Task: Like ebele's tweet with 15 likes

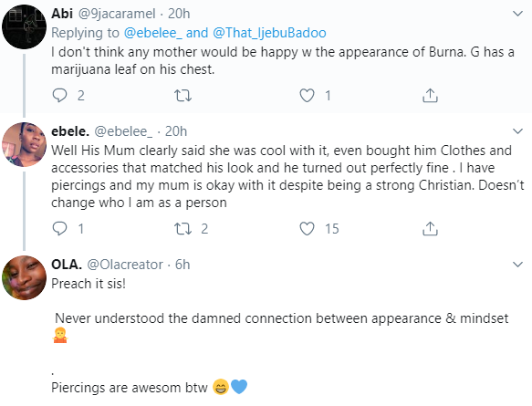Action: tap(307, 229)
